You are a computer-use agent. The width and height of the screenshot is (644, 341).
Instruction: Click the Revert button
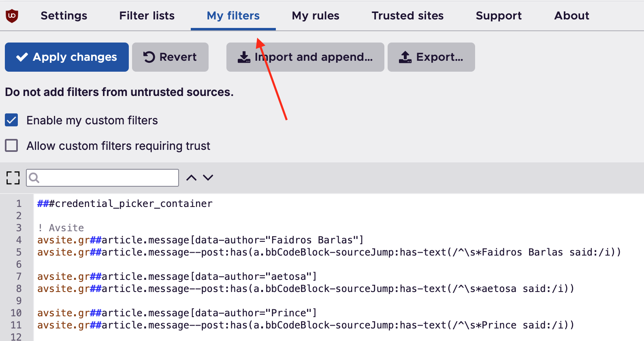170,57
